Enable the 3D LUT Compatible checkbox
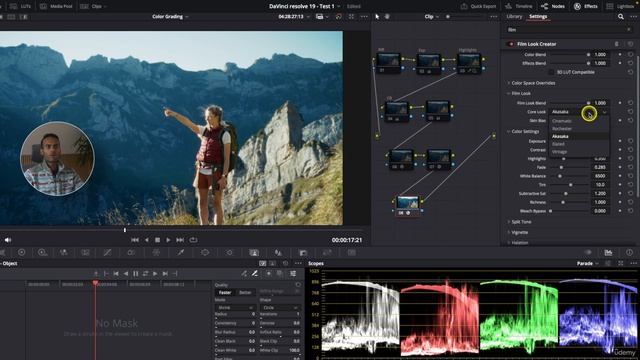 551,72
